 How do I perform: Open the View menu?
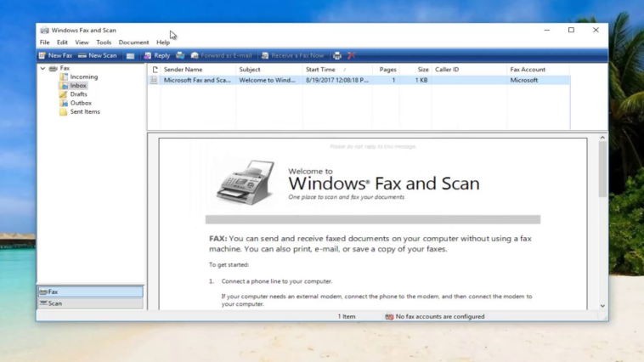[82, 42]
